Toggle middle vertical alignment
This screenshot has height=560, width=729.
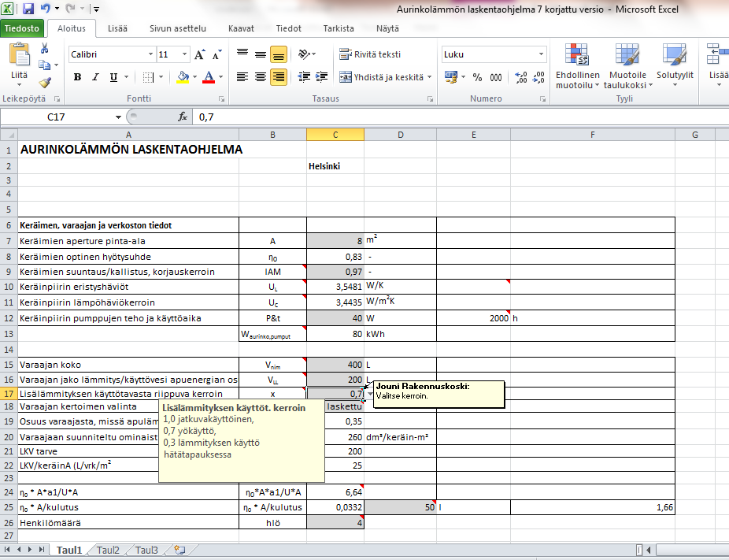tap(261, 54)
